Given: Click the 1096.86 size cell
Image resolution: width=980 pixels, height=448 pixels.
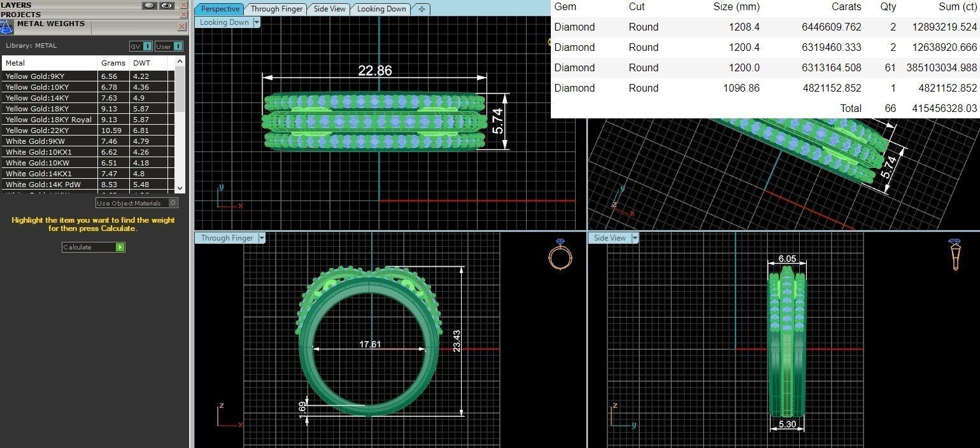Looking at the screenshot, I should tap(741, 88).
